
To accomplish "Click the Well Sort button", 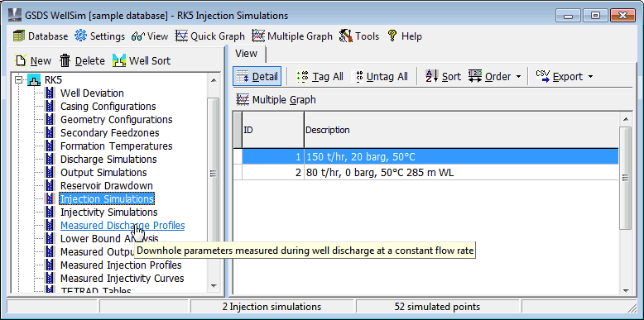I will [142, 60].
